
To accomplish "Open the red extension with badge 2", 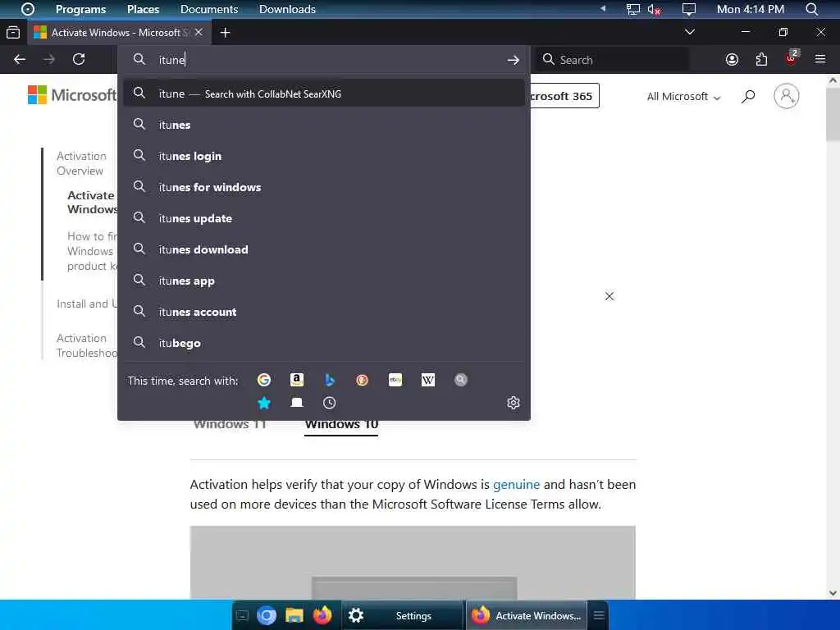I will pyautogui.click(x=792, y=58).
